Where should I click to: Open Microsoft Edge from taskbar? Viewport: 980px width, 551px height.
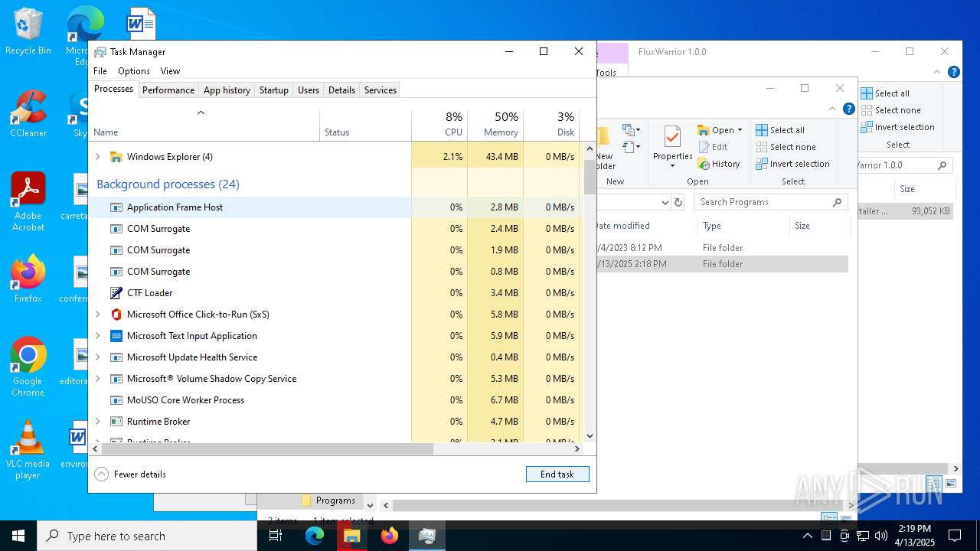tap(315, 536)
